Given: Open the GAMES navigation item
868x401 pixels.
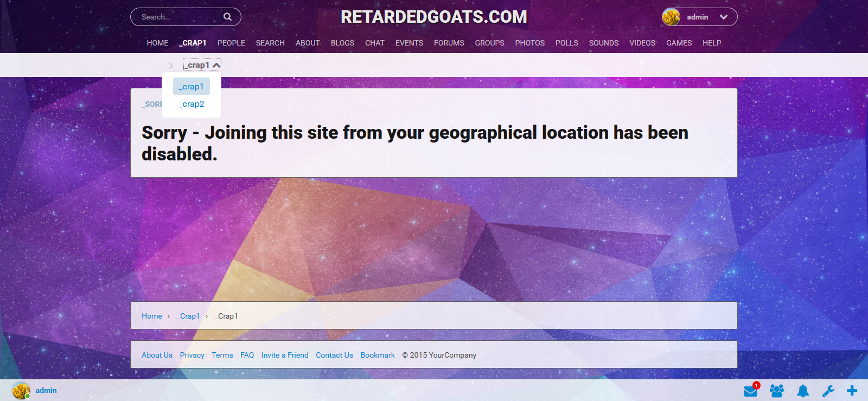Looking at the screenshot, I should [x=679, y=43].
